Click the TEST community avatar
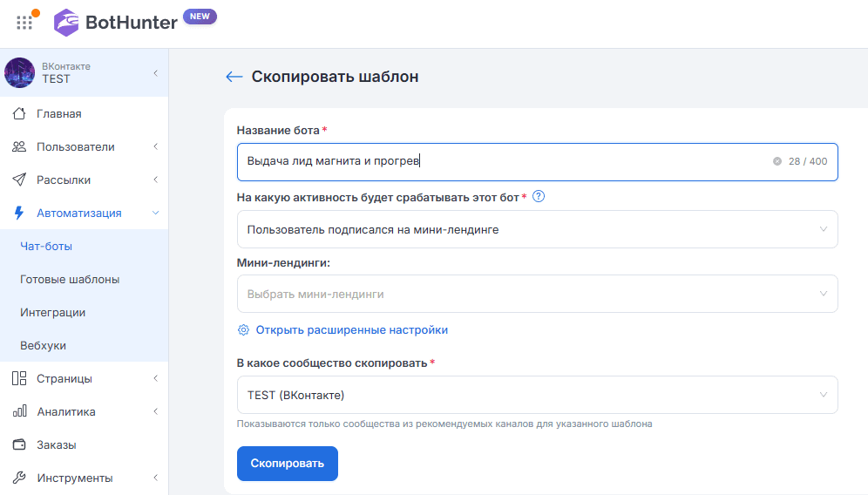Viewport: 868px width, 495px height. pyautogui.click(x=19, y=72)
